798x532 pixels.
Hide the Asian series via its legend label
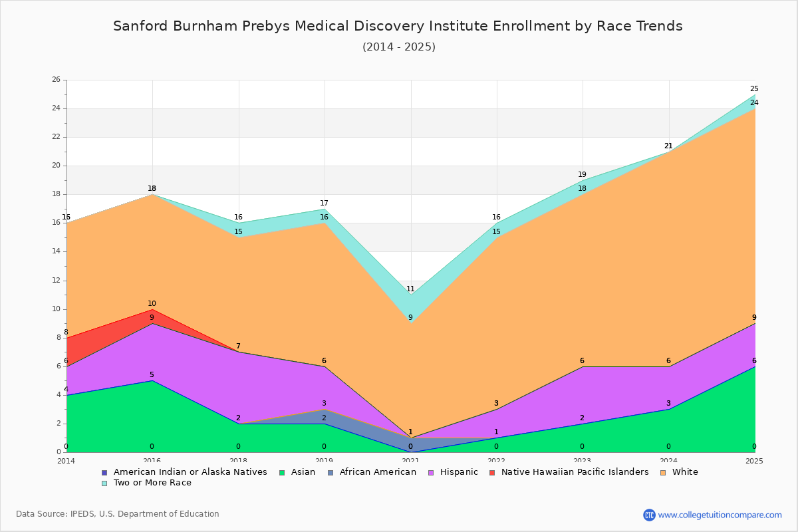(x=302, y=472)
